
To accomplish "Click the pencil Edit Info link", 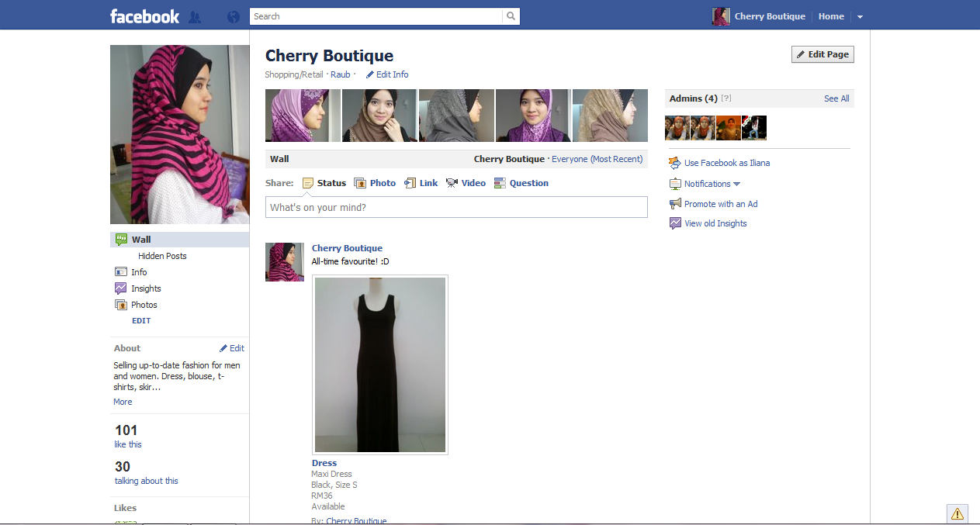I will [387, 74].
